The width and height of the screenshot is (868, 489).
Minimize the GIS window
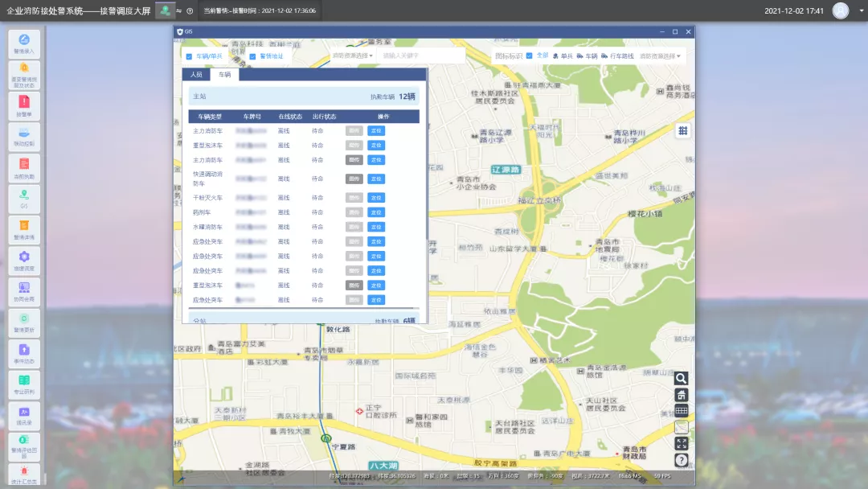click(x=662, y=32)
